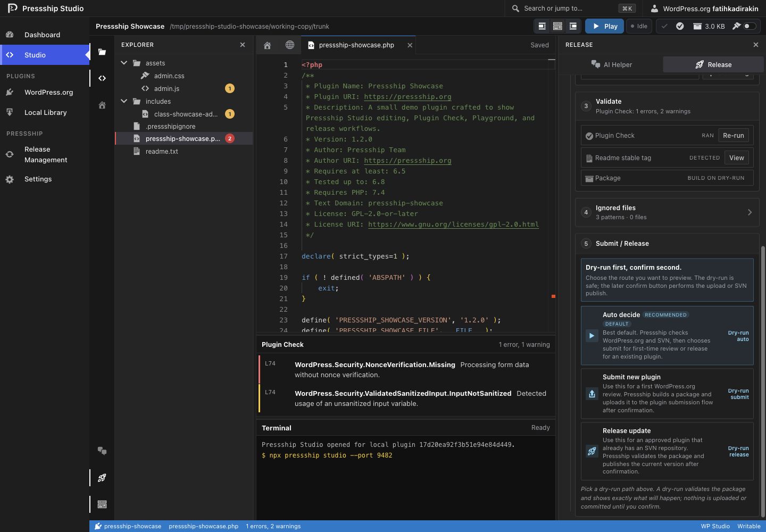The width and height of the screenshot is (766, 532).
Task: Open admin.js in the explorer
Action: 184,88
